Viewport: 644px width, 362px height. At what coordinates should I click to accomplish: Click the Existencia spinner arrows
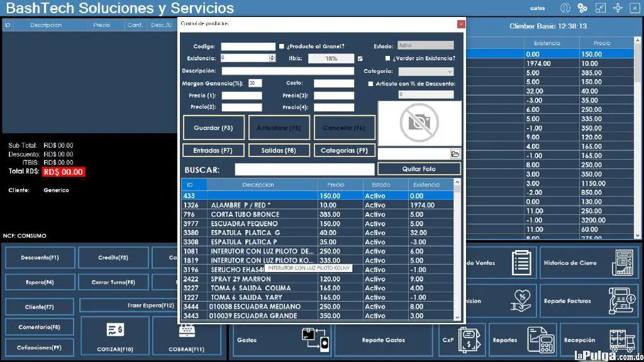click(x=272, y=58)
